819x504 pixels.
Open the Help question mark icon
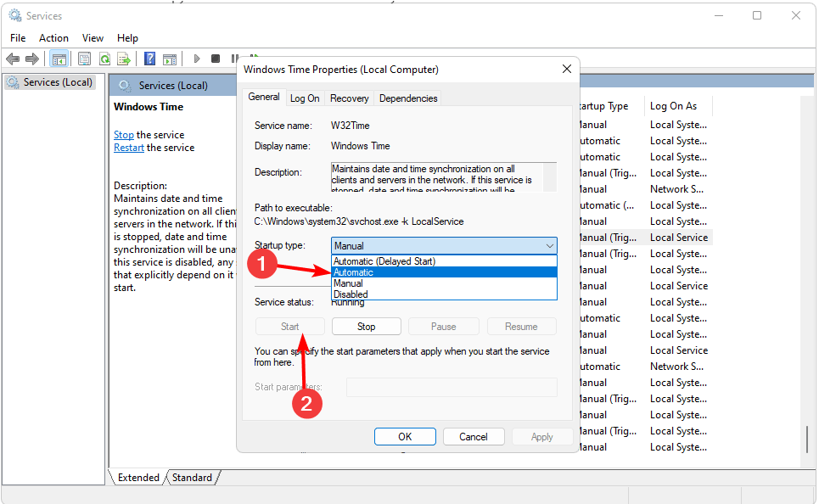tap(150, 59)
